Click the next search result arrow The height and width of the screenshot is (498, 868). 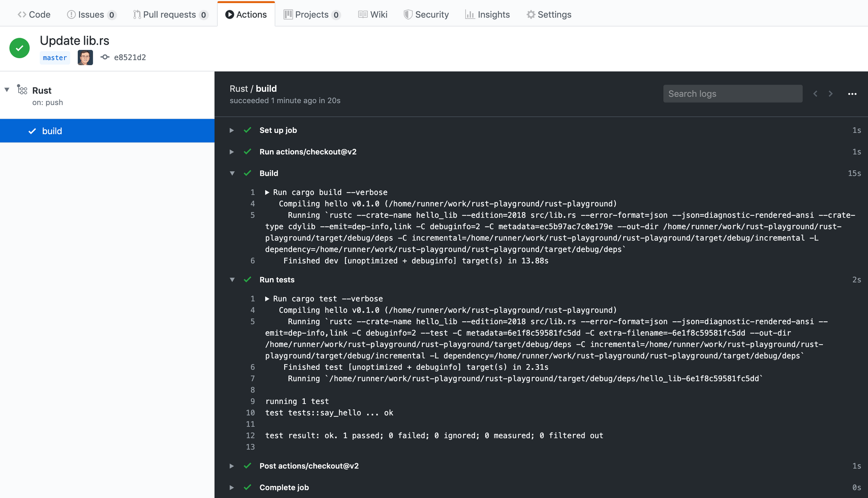(x=831, y=94)
